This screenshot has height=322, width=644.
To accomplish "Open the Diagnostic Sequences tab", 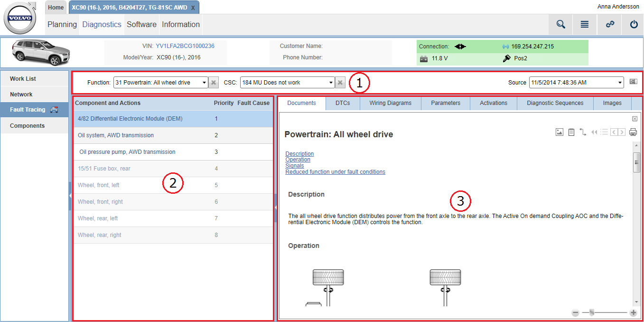I will 555,103.
